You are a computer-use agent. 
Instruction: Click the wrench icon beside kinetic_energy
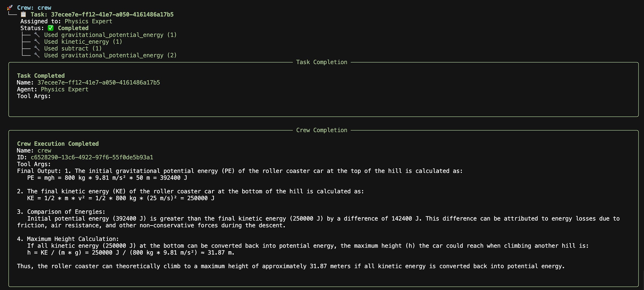(x=37, y=42)
